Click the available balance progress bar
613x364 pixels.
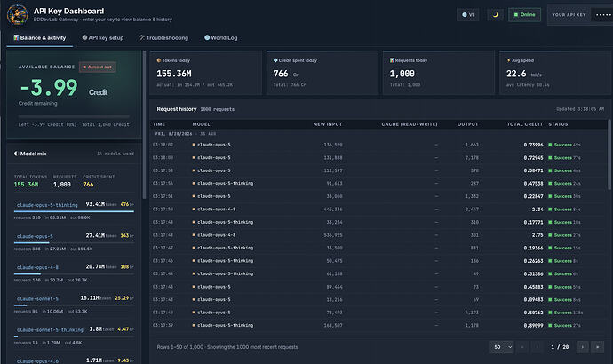74,116
